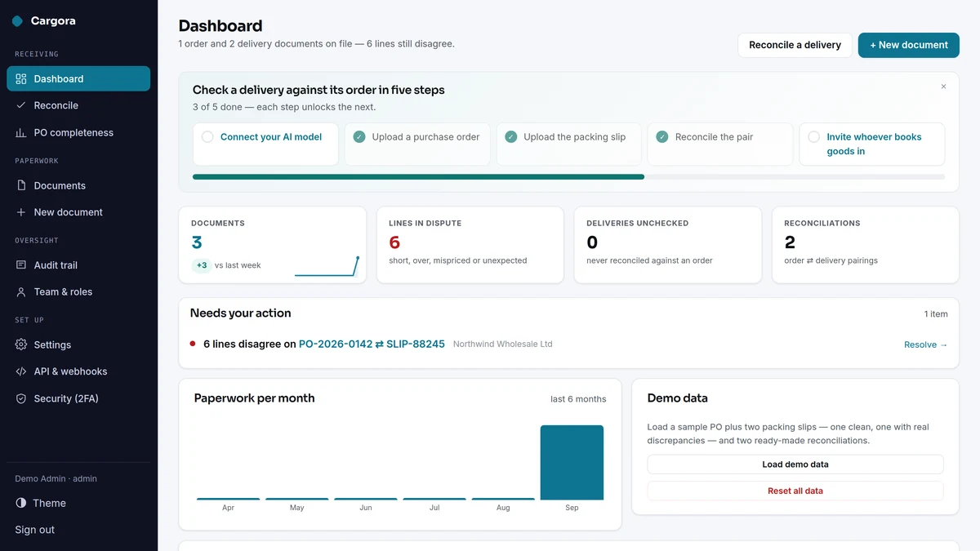
Task: Click the New document plus icon in sidebar
Action: [x=21, y=212]
